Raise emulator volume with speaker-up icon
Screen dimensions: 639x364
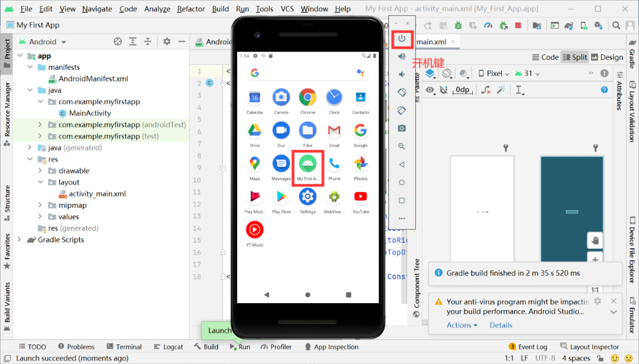pos(402,56)
